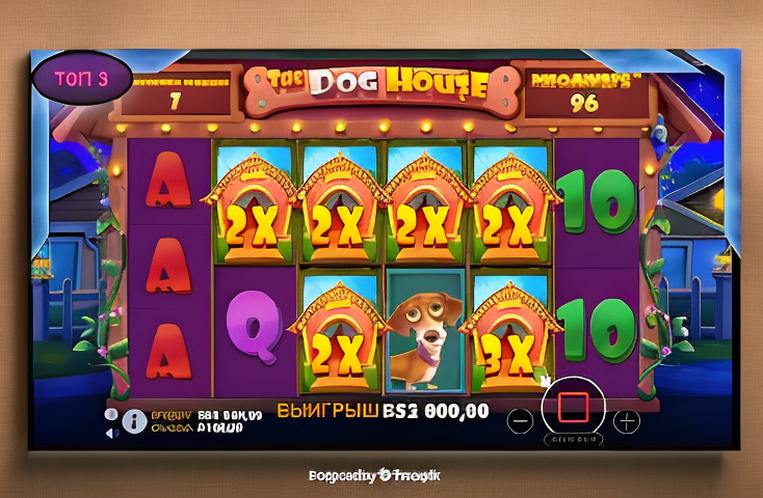Open the small settings icon above speaker
This screenshot has height=498, width=763.
[x=111, y=414]
